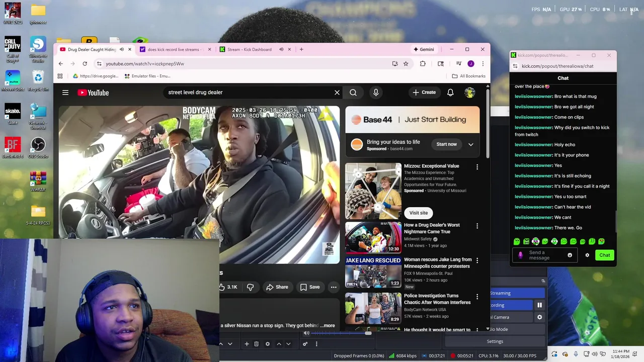Open emote picker in Kick chat
Viewport: 644px width, 362px height.
pyautogui.click(x=570, y=255)
